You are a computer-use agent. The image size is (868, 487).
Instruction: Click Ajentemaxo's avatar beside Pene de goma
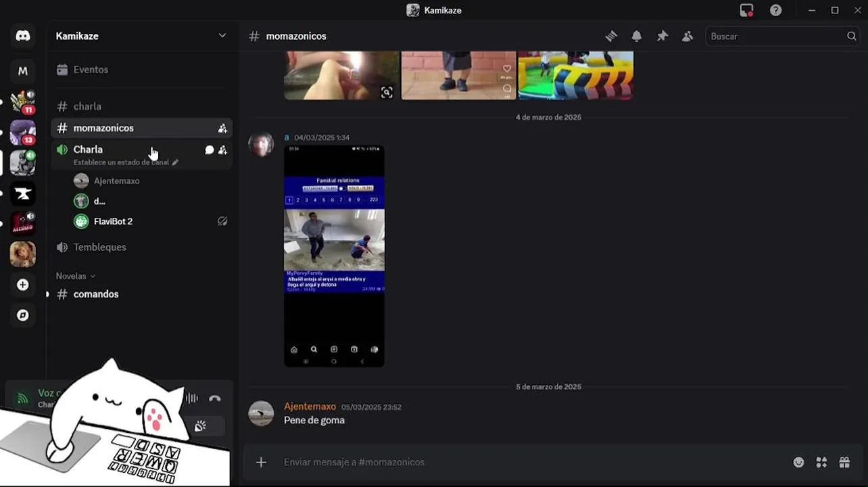(261, 413)
